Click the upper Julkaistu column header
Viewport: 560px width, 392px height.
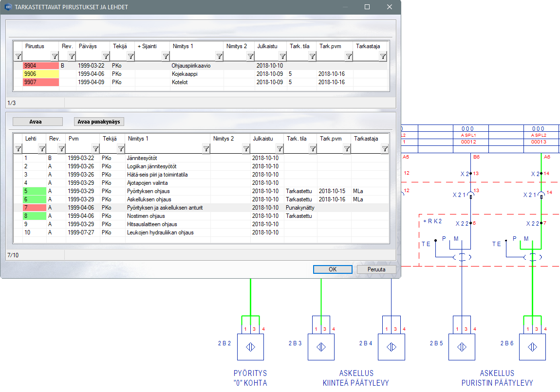(x=267, y=46)
